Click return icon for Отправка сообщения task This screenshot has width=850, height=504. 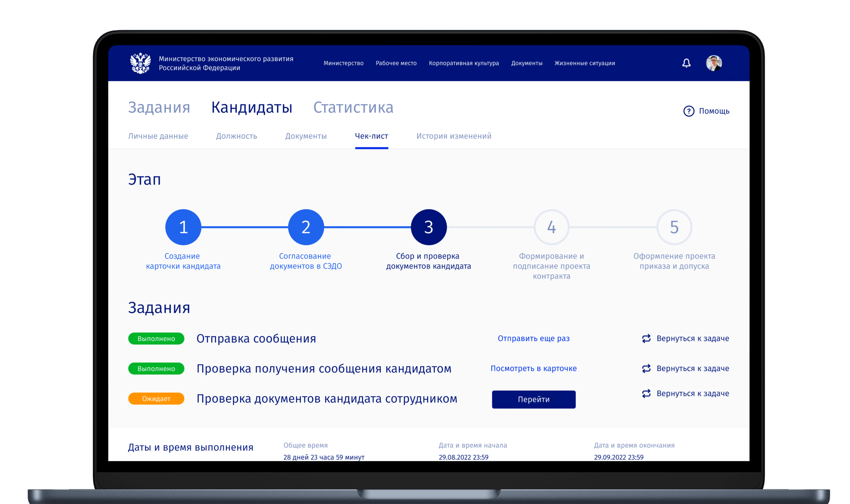(646, 338)
